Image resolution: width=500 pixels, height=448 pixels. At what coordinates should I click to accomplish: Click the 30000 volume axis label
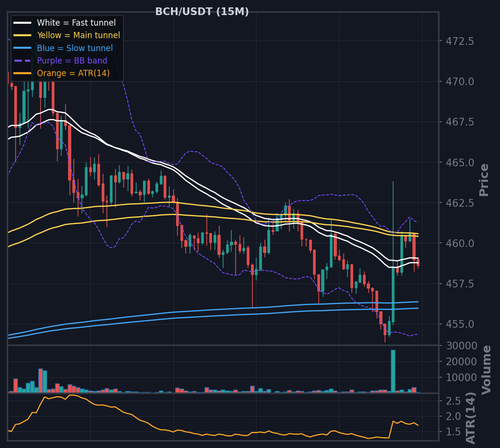pos(462,346)
